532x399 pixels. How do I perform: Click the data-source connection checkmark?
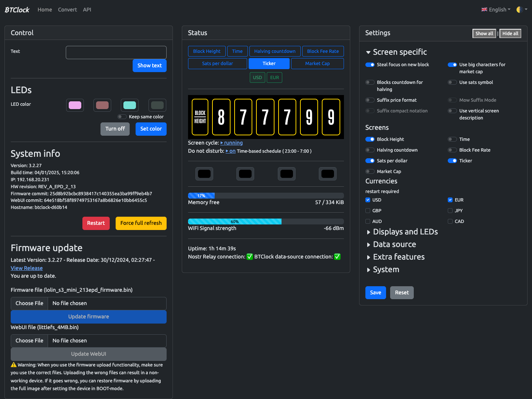tap(337, 257)
